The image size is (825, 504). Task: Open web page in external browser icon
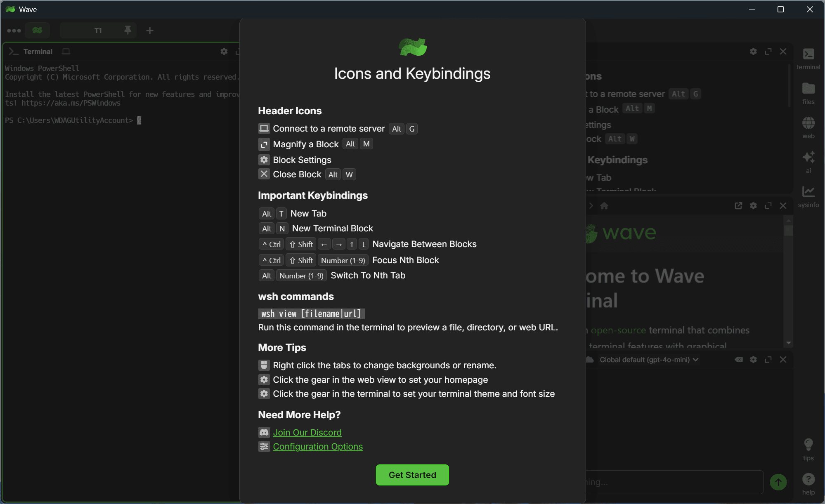(x=738, y=205)
